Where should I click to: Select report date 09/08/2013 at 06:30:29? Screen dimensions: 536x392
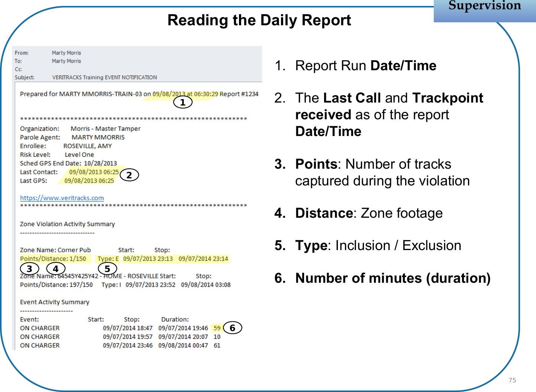185,94
